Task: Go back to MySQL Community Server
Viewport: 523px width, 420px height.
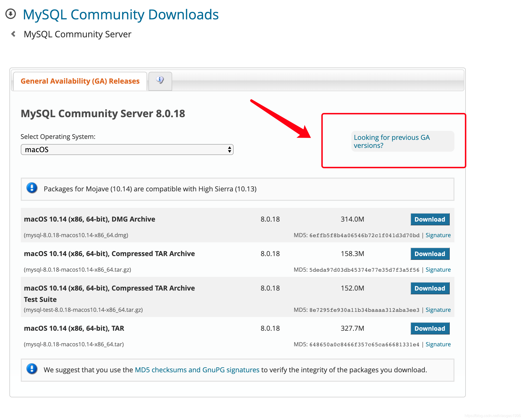Action: tap(77, 34)
